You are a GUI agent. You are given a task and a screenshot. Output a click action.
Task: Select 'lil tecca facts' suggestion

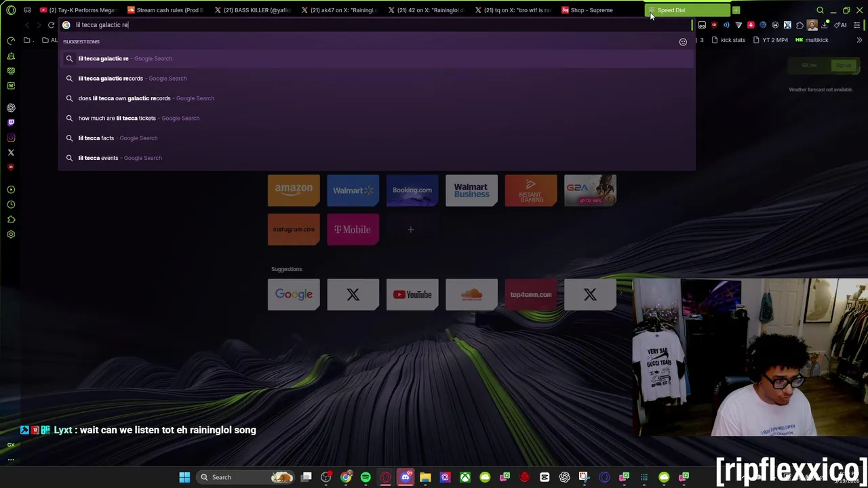pos(376,138)
